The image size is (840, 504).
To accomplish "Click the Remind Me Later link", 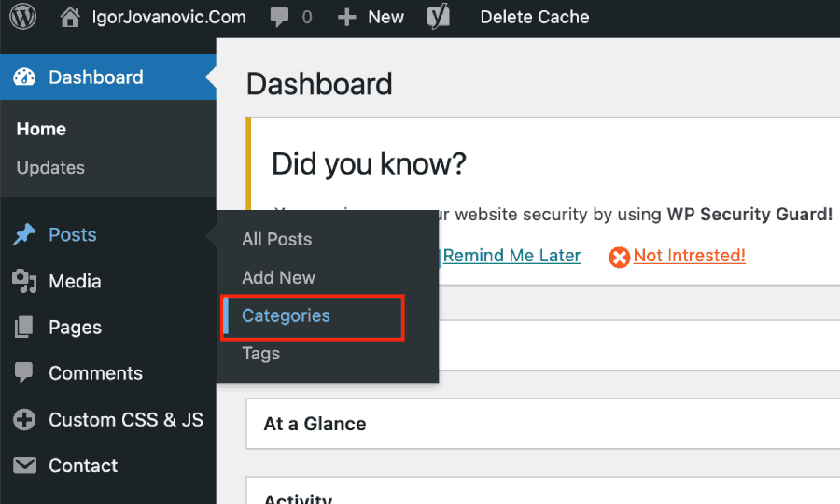I will click(511, 256).
